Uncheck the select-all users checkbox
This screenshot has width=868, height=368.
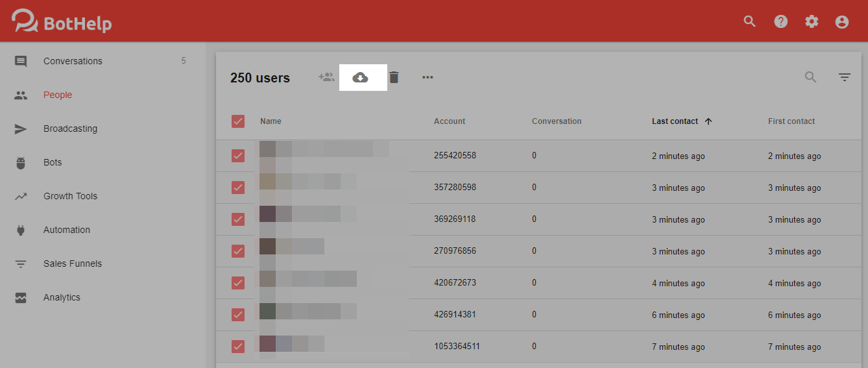click(238, 121)
